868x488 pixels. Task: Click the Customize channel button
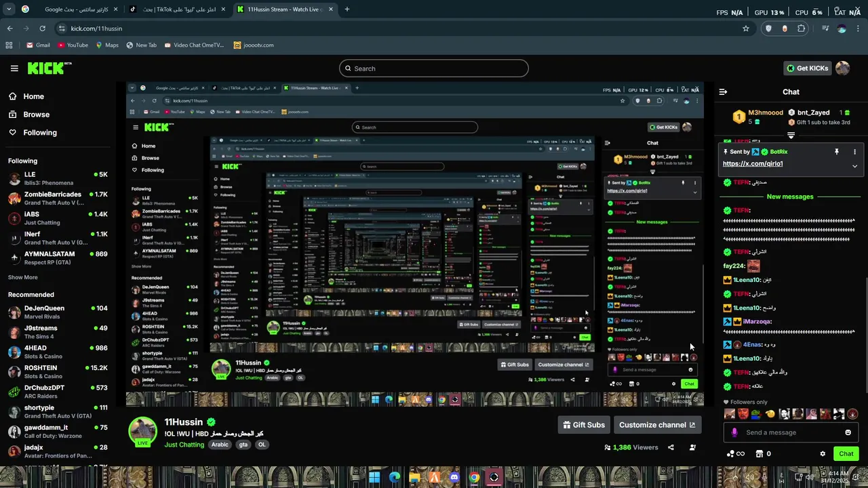(x=657, y=425)
